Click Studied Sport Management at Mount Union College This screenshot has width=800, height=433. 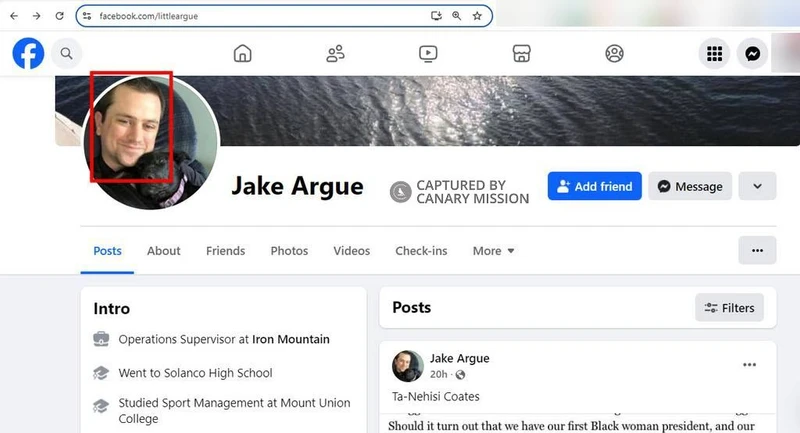pyautogui.click(x=234, y=411)
